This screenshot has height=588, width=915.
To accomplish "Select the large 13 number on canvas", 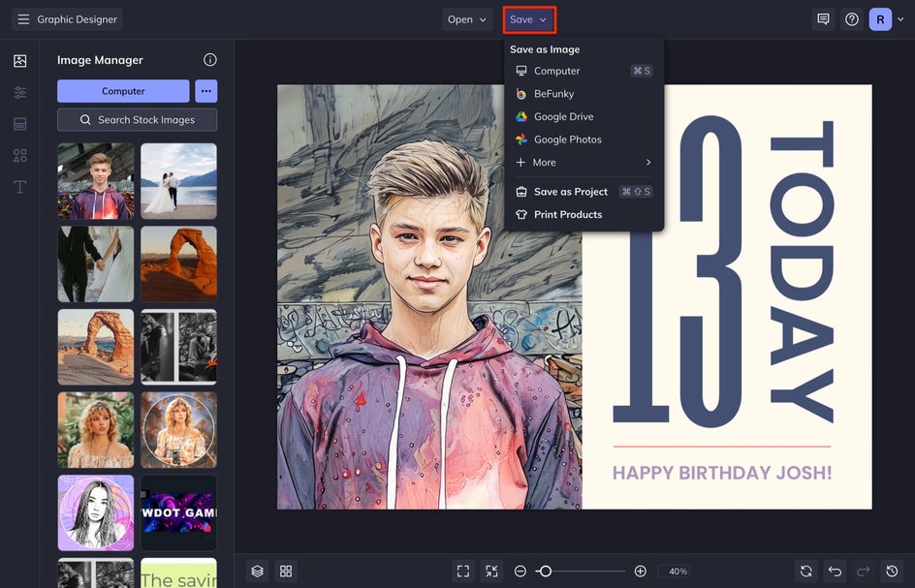I will click(678, 272).
